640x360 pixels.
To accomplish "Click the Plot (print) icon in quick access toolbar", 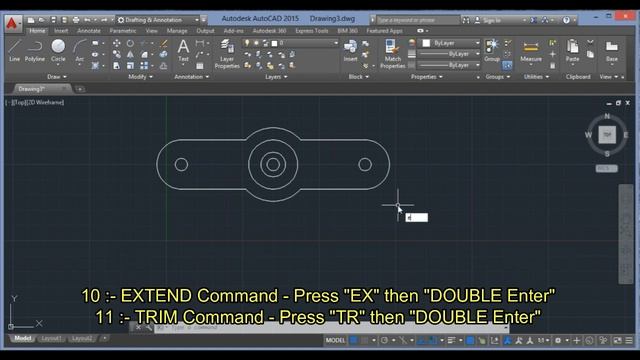I will (76, 20).
